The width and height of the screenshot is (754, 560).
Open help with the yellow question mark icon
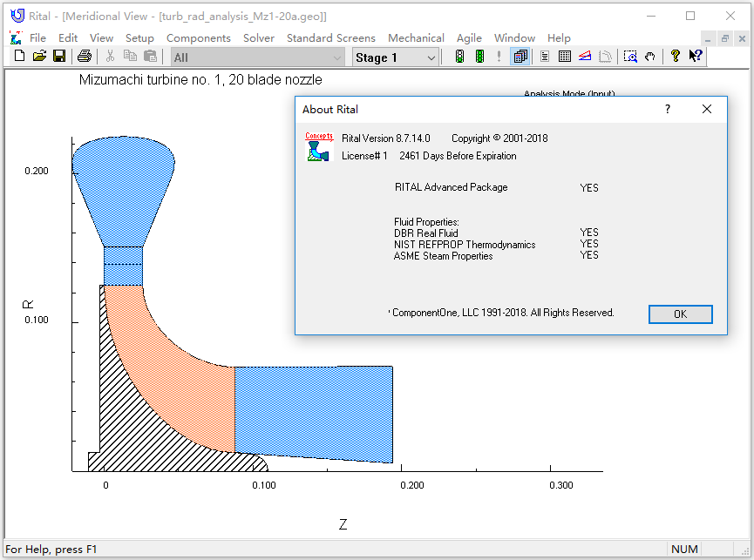[x=676, y=57]
